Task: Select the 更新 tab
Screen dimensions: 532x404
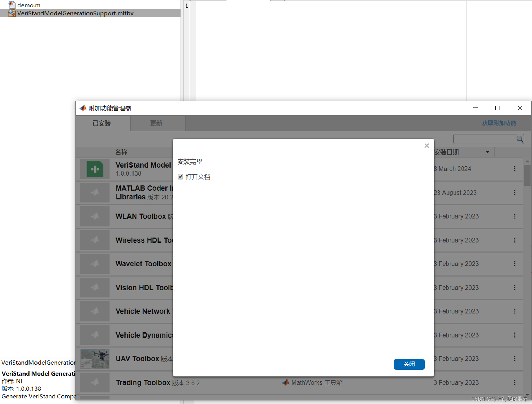Action: (x=155, y=123)
